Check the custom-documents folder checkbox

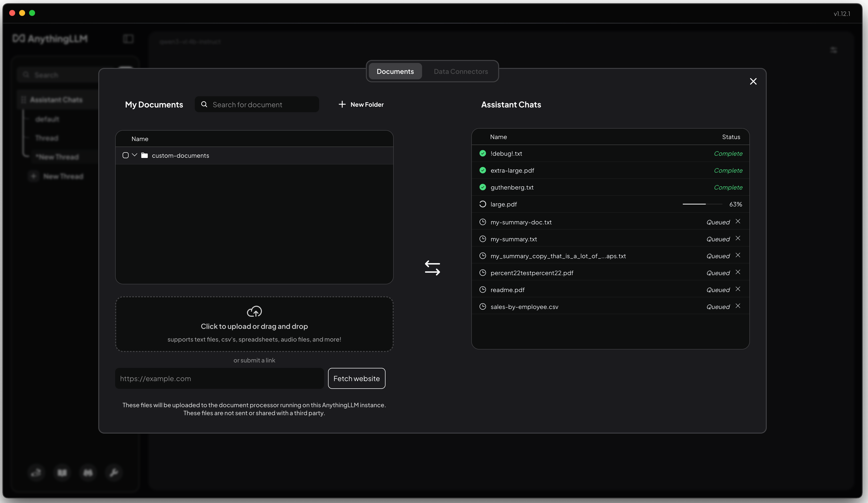point(125,155)
